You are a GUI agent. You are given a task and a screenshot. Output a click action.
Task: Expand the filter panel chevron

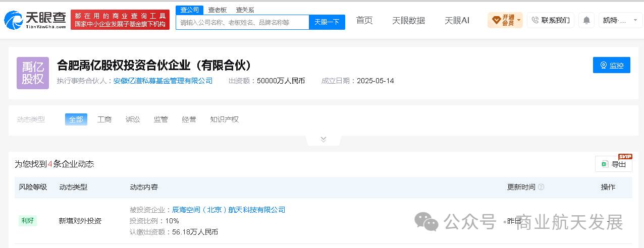[x=324, y=140]
